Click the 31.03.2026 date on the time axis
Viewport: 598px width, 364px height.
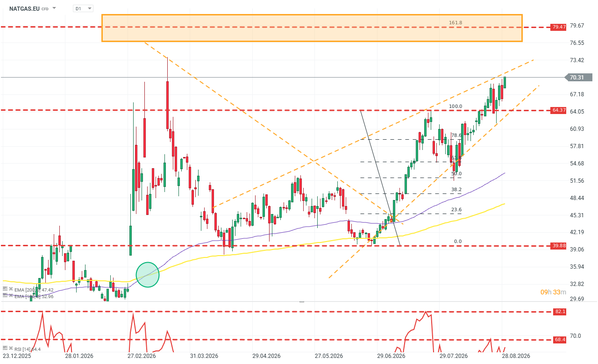[x=204, y=356]
